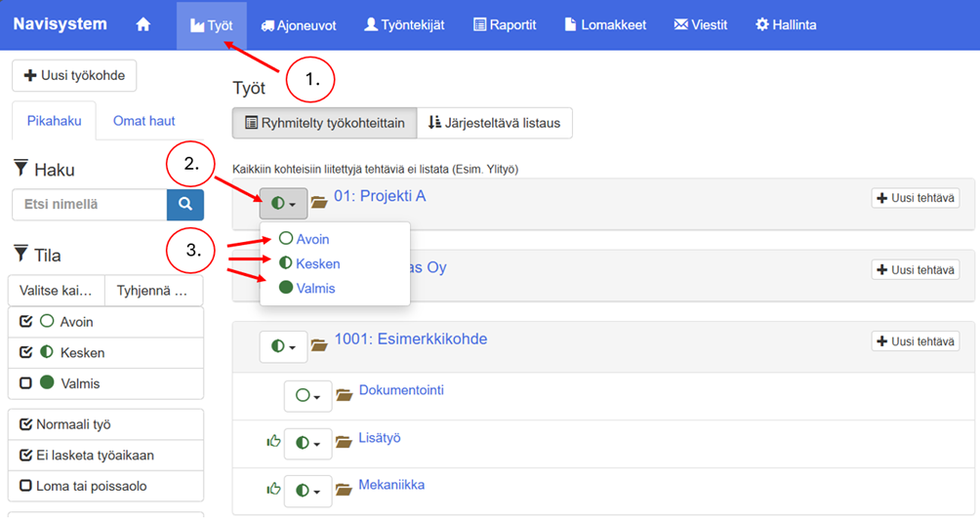
Task: Click the Etsi nimellä search field
Action: (89, 205)
